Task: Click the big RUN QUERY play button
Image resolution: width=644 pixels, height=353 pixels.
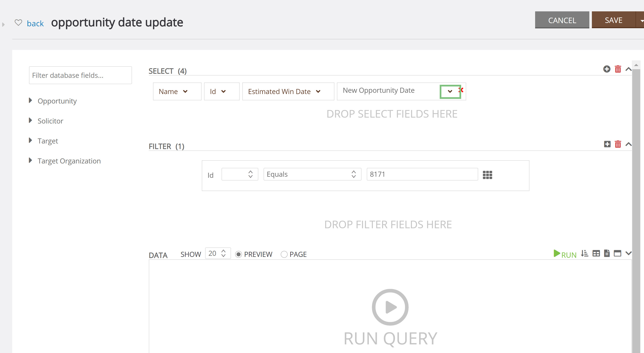Action: (x=390, y=307)
